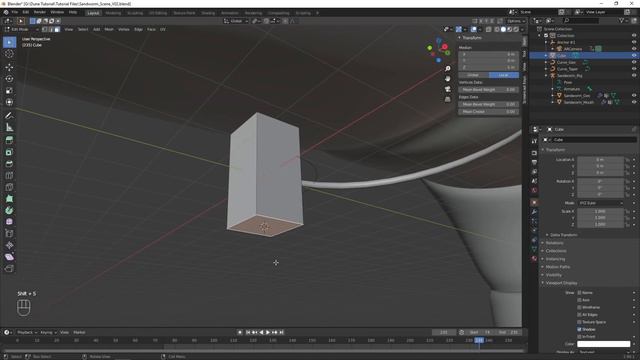Open the Edit Mode dropdown
The height and width of the screenshot is (360, 640).
tap(21, 29)
